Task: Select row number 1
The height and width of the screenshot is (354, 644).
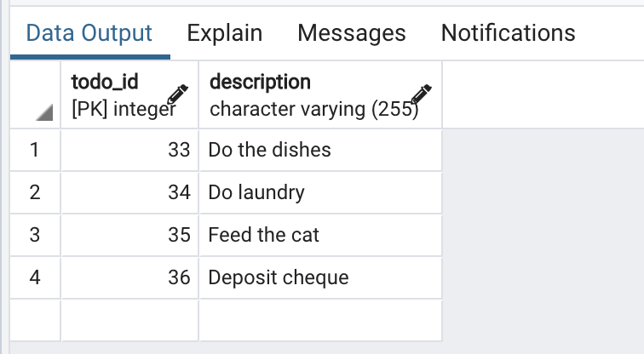Action: [x=35, y=150]
